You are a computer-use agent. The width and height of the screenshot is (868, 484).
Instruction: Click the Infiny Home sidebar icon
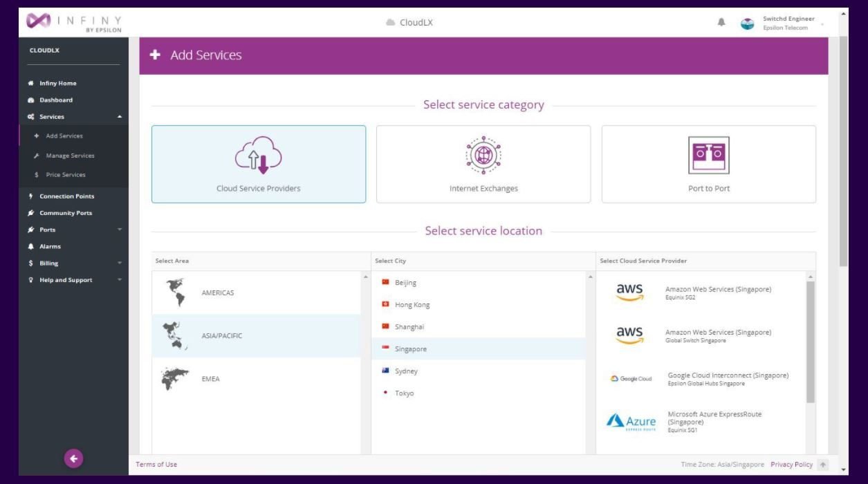click(x=30, y=83)
